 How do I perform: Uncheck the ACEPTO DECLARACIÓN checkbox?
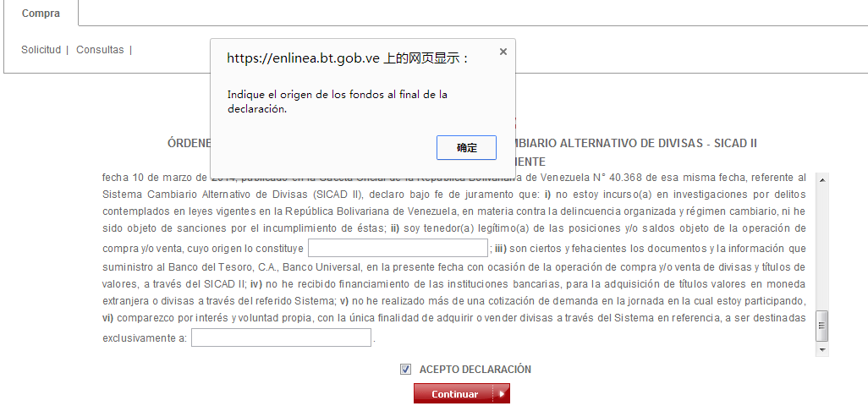point(406,370)
